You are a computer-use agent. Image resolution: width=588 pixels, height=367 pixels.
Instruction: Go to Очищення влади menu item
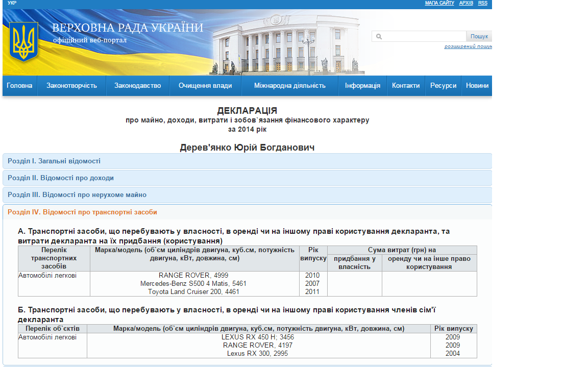[205, 86]
